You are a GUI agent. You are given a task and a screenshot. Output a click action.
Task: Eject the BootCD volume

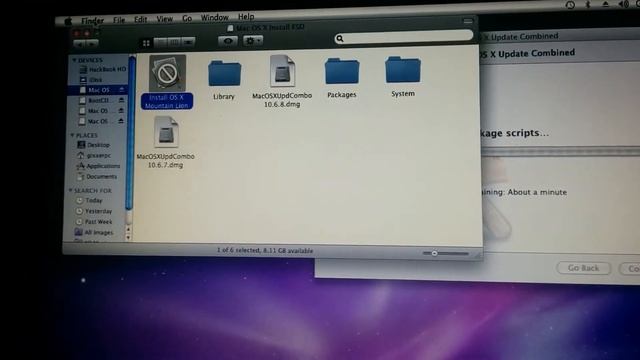[121, 100]
